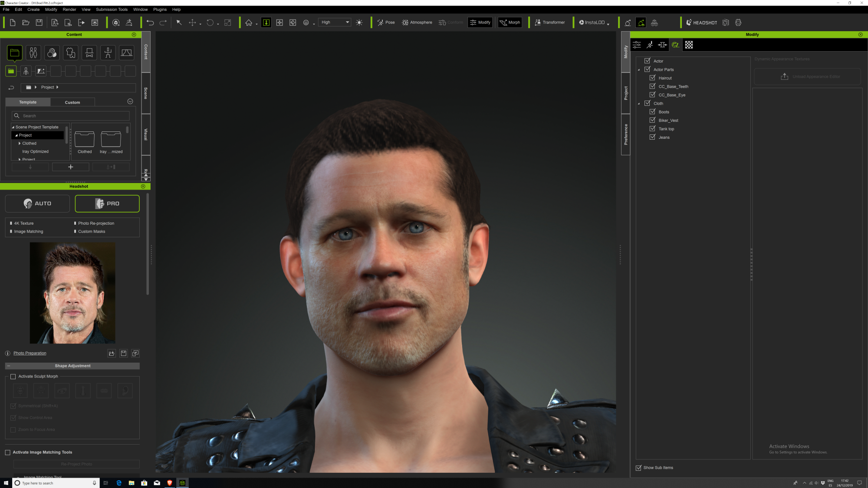Open the Render menu
868x488 pixels.
coord(69,10)
